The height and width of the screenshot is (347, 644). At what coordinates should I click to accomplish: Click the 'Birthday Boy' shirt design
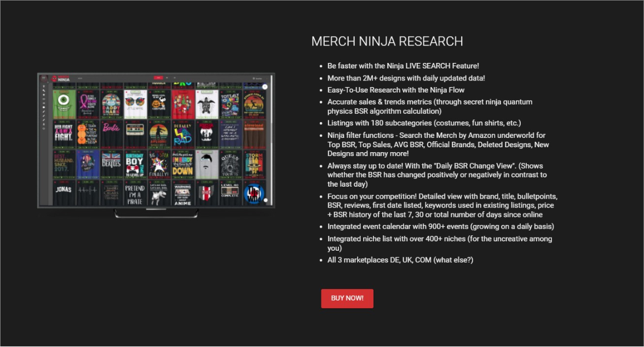(x=135, y=164)
